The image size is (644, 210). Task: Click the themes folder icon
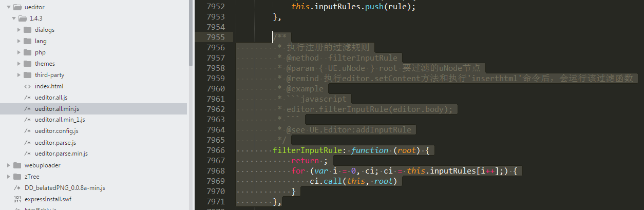(28, 64)
